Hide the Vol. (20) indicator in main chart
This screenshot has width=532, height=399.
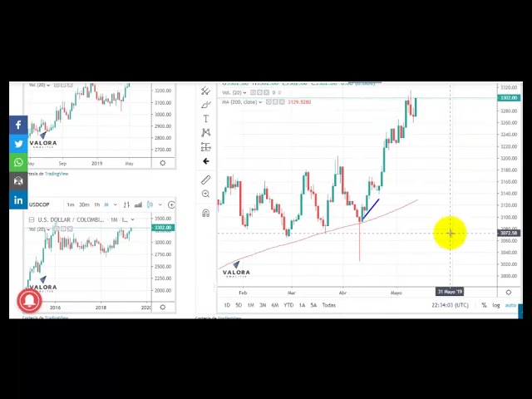(x=253, y=92)
